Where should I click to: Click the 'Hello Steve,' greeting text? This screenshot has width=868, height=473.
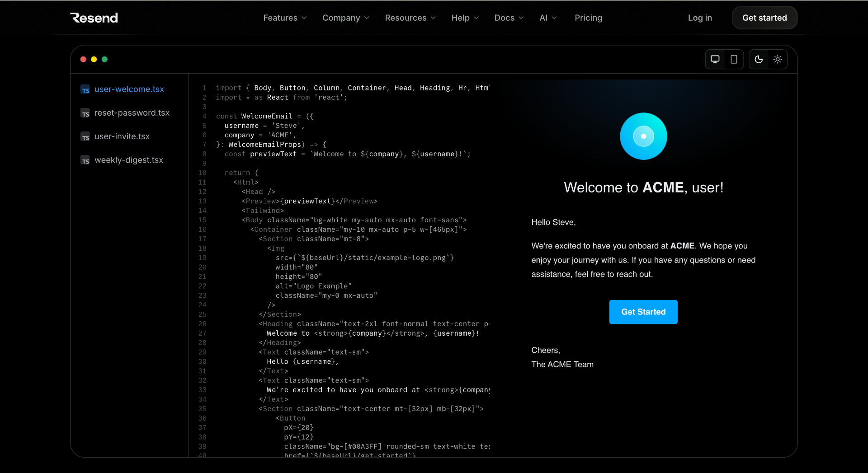click(x=553, y=222)
